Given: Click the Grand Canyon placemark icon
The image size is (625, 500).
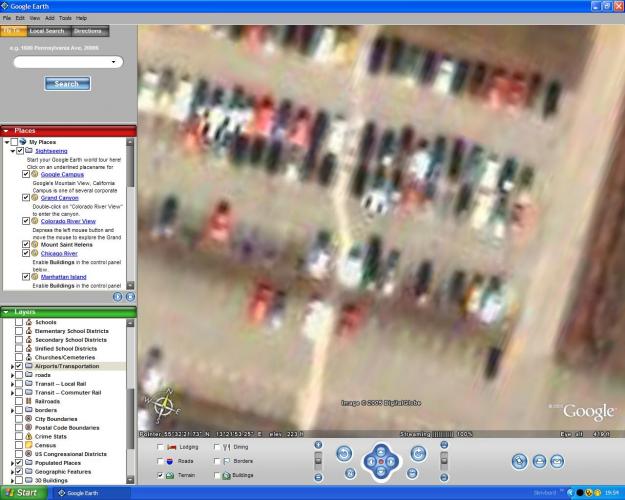Looking at the screenshot, I should click(35, 198).
